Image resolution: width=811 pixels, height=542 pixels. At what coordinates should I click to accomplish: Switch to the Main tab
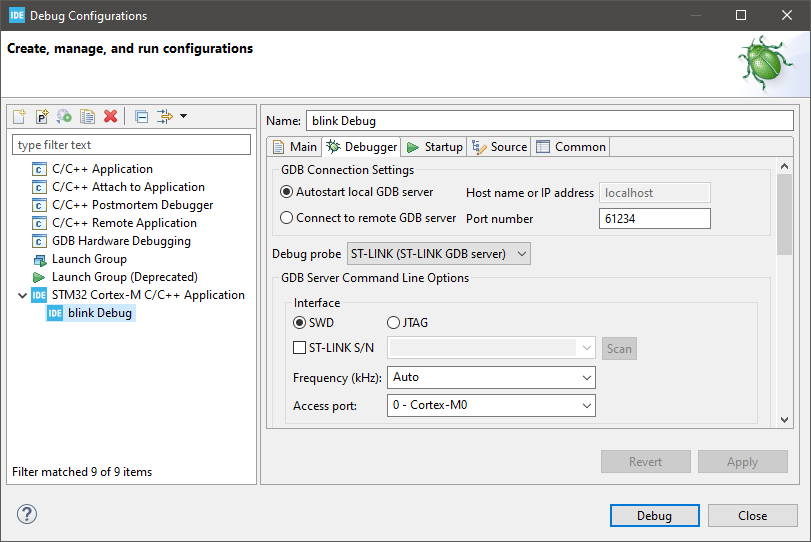tap(294, 147)
